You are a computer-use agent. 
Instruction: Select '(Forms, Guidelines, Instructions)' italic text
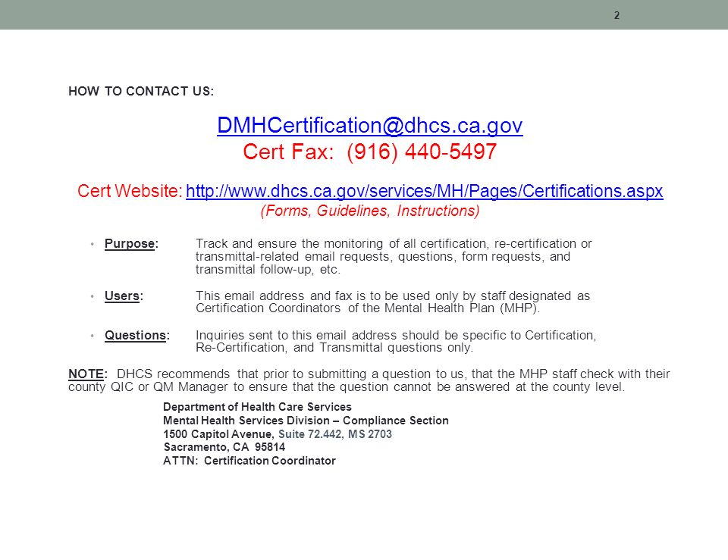point(370,211)
